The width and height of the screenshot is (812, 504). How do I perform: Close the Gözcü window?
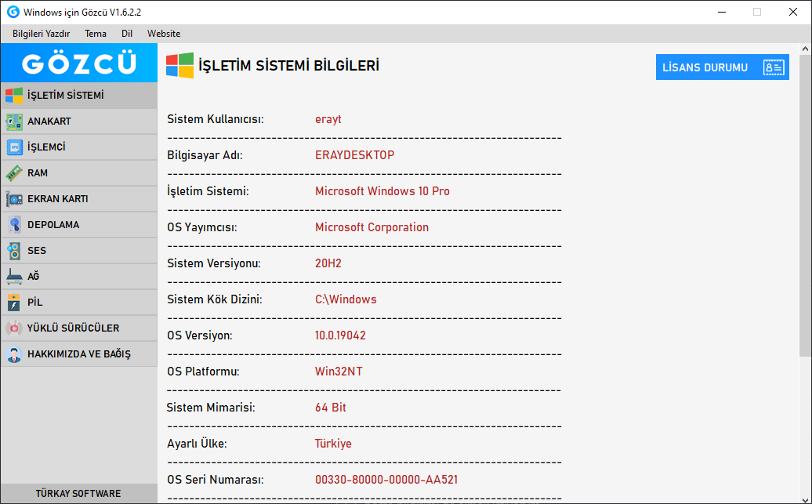[x=793, y=12]
